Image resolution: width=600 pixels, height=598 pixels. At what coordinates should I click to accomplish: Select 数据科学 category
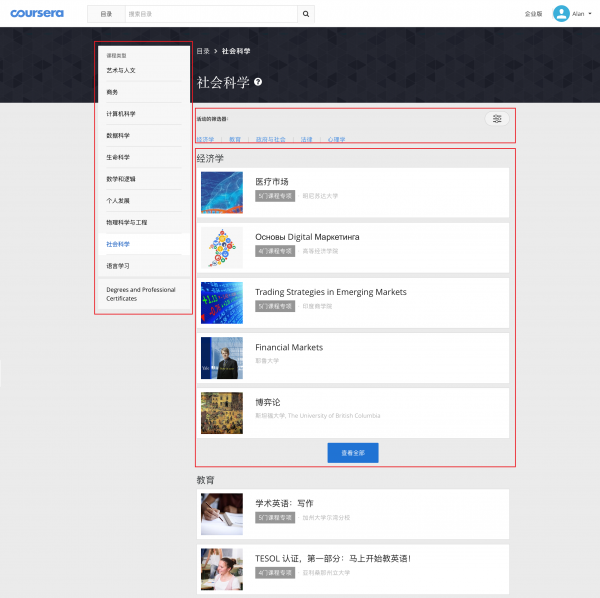coord(118,135)
